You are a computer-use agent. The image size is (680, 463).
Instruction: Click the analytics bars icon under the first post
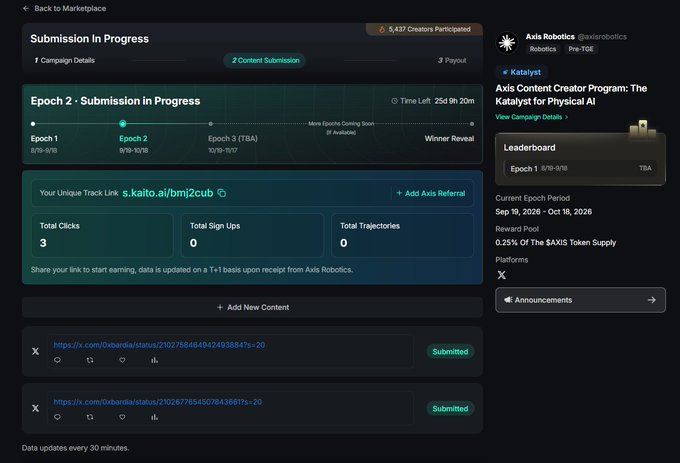154,360
